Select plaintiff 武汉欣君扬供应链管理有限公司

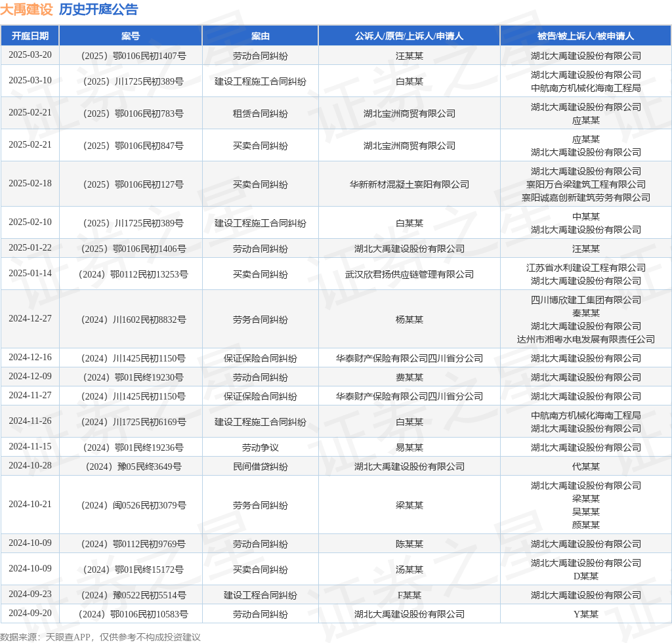[x=409, y=274]
